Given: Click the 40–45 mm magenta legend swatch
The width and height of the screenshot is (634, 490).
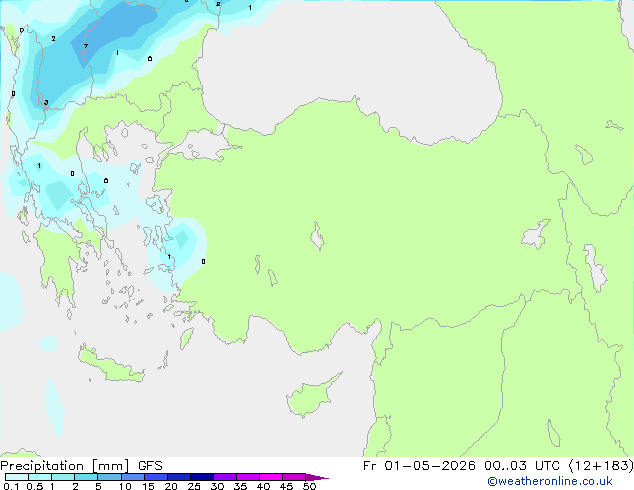Looking at the screenshot, I should [x=271, y=477].
